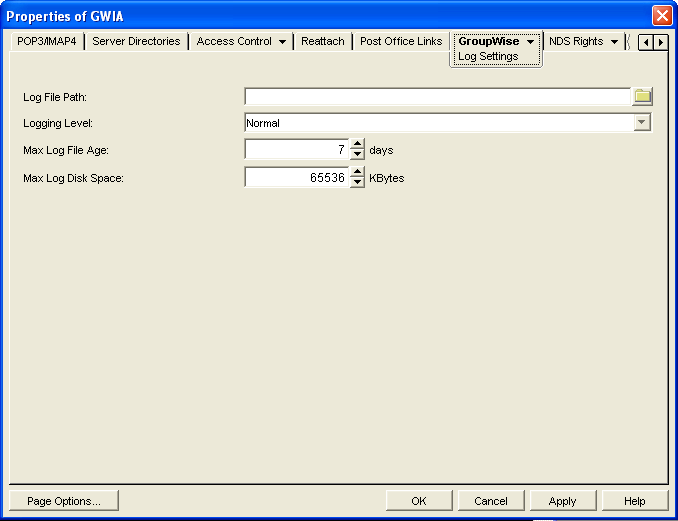
Task: Apply the log settings changes
Action: (x=563, y=501)
